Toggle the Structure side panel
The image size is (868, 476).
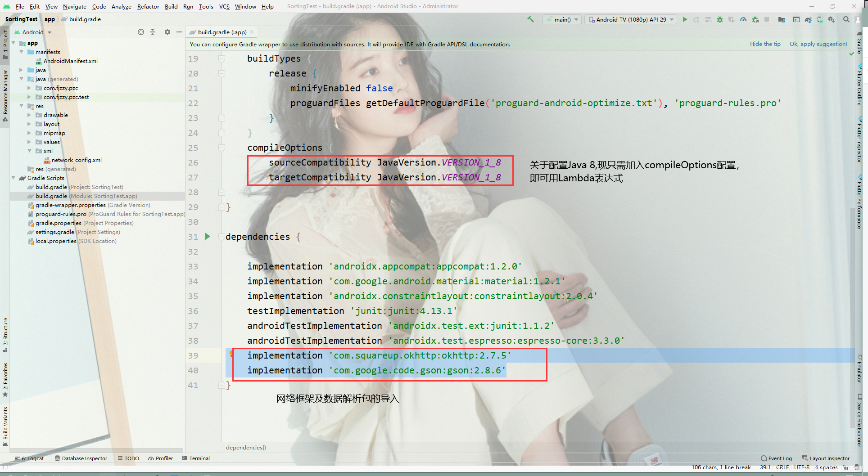pyautogui.click(x=5, y=335)
